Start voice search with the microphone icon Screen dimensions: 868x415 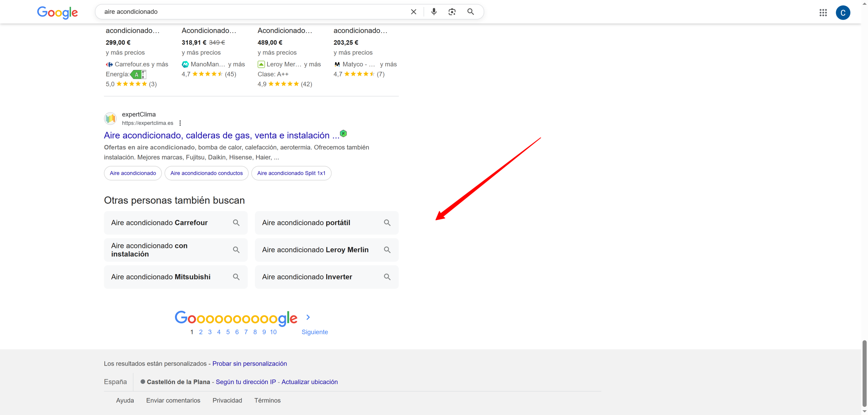pyautogui.click(x=434, y=12)
